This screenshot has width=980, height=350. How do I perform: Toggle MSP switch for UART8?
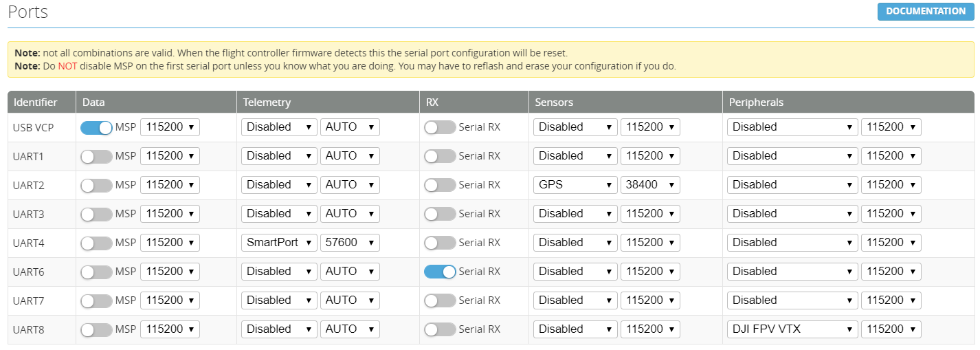(96, 329)
